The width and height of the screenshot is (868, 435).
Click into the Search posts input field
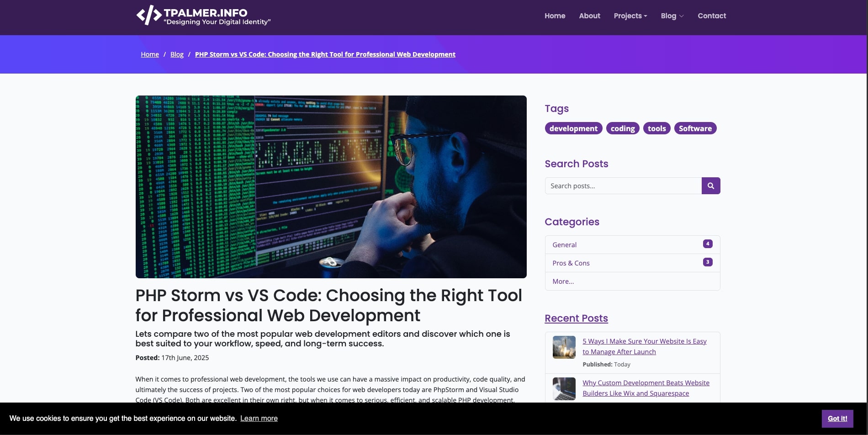(623, 186)
